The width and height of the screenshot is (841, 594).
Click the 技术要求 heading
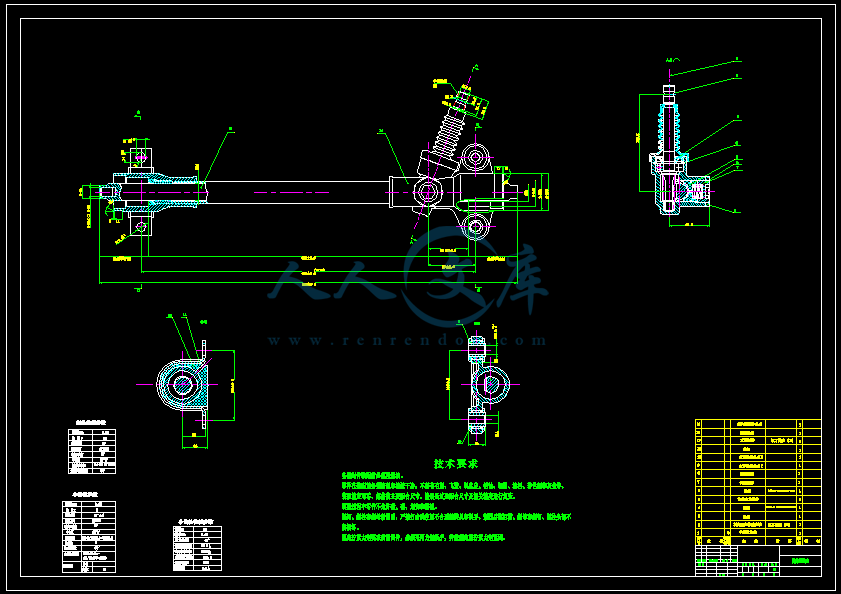pos(455,464)
